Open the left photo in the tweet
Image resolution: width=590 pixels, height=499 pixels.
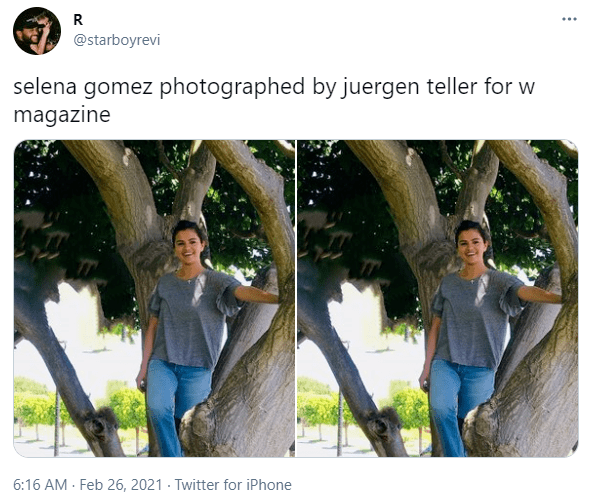154,298
